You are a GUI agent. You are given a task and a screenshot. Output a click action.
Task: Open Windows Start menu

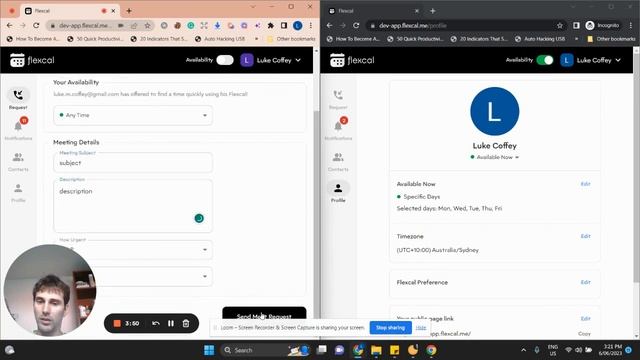[209, 350]
